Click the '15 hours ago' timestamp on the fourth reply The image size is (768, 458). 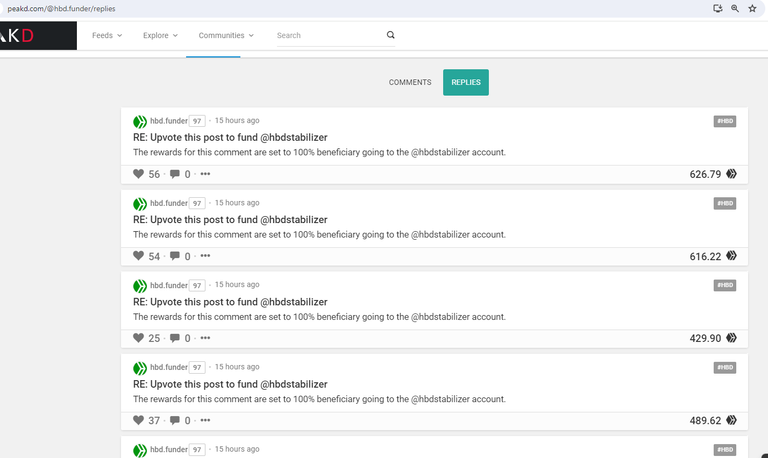pos(237,367)
